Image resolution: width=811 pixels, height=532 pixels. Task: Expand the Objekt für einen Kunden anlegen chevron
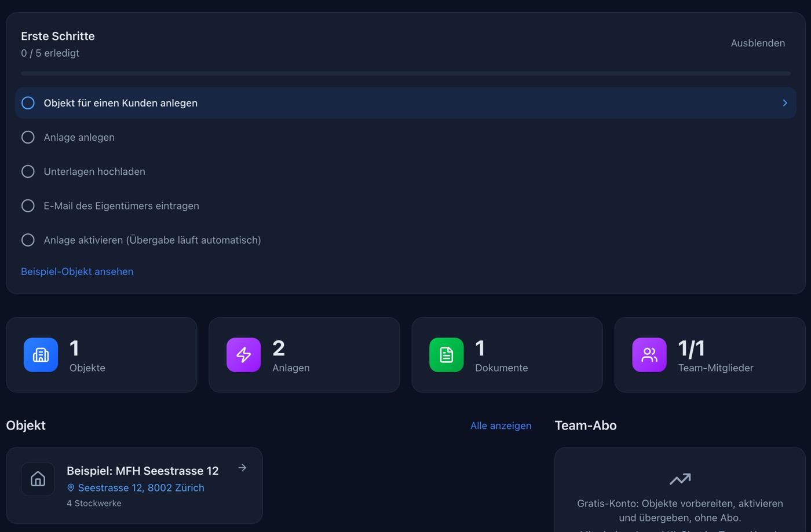(785, 103)
